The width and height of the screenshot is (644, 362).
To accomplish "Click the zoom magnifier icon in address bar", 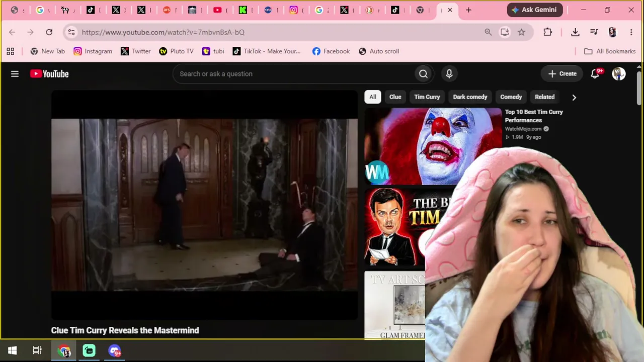I will 488,32.
